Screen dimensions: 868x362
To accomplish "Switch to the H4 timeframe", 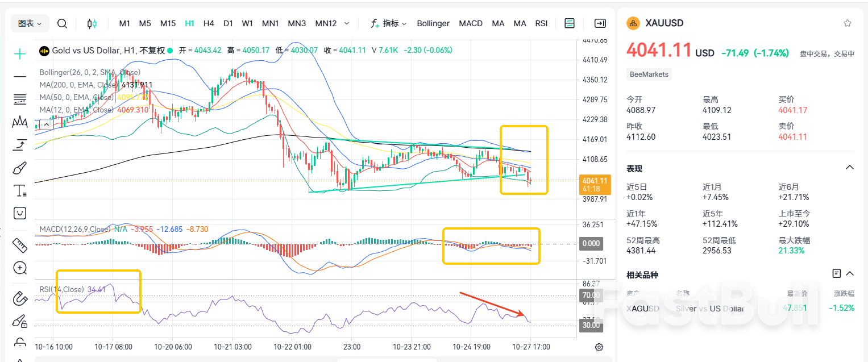I will point(209,23).
